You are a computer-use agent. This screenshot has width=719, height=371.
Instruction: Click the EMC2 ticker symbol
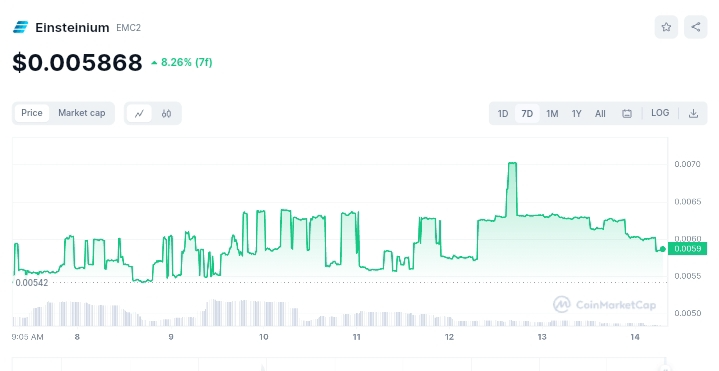point(128,28)
